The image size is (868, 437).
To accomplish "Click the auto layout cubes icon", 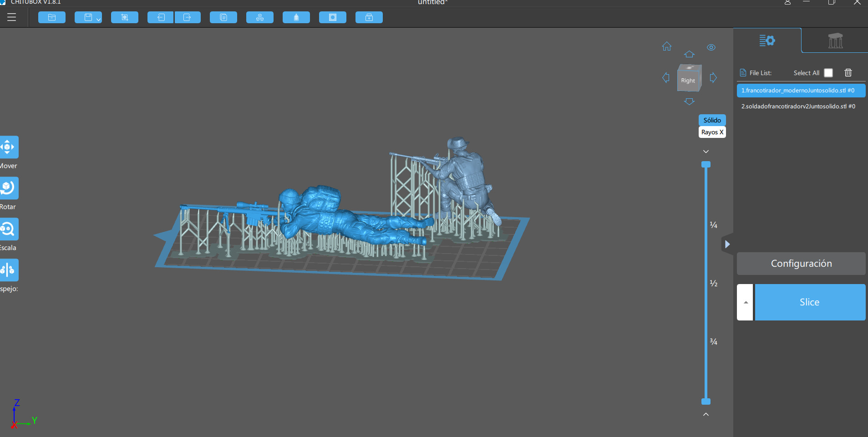I will 260,17.
